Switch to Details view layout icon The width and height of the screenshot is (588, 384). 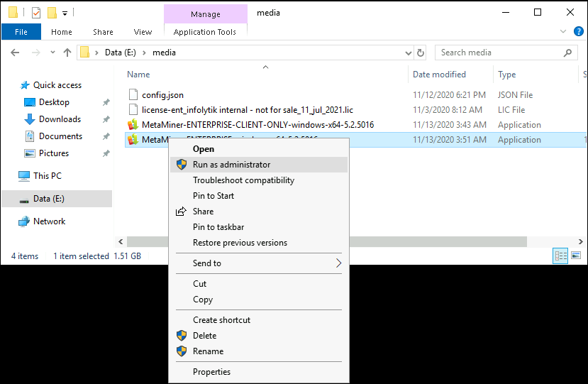[x=560, y=256]
